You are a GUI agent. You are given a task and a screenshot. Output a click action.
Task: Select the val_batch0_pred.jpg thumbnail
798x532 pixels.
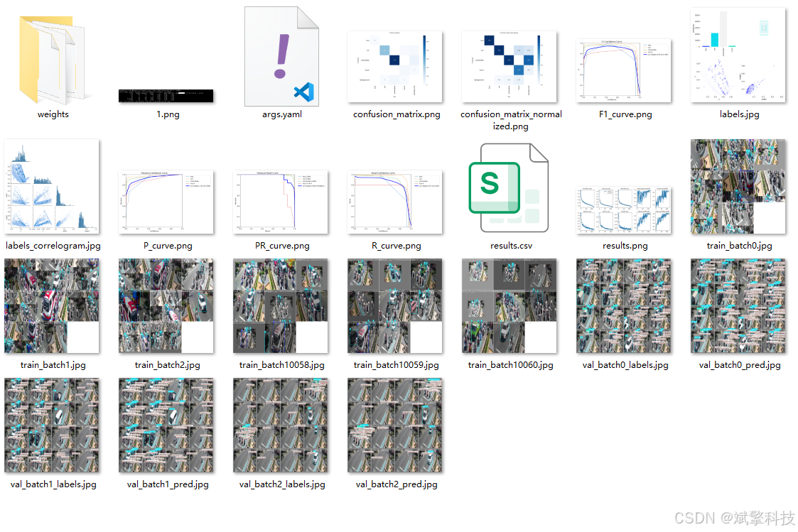(738, 305)
